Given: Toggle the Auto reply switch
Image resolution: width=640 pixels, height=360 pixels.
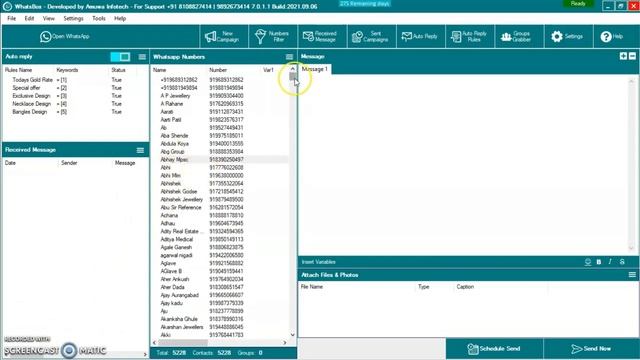Looking at the screenshot, I should point(120,57).
